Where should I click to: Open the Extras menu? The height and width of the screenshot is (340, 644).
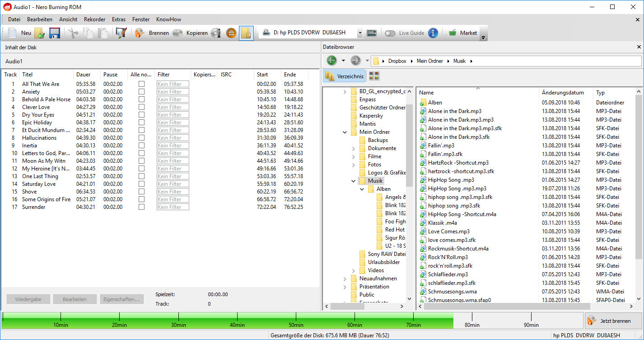tap(119, 19)
